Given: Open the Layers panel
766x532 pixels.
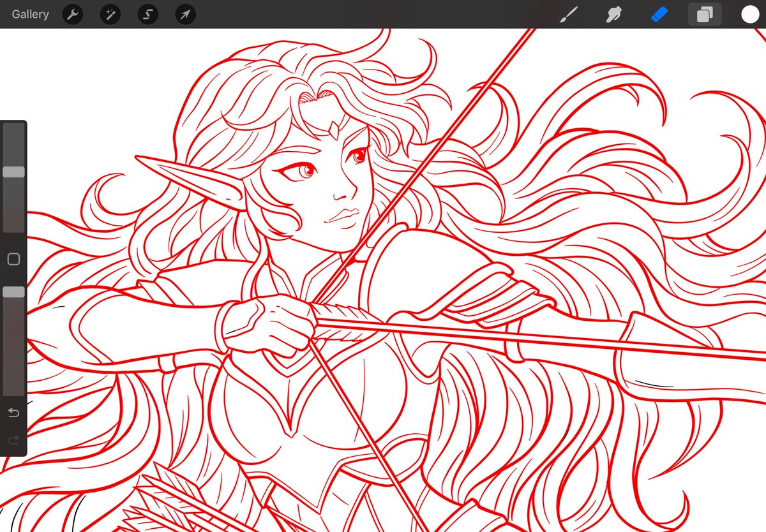Looking at the screenshot, I should point(705,14).
